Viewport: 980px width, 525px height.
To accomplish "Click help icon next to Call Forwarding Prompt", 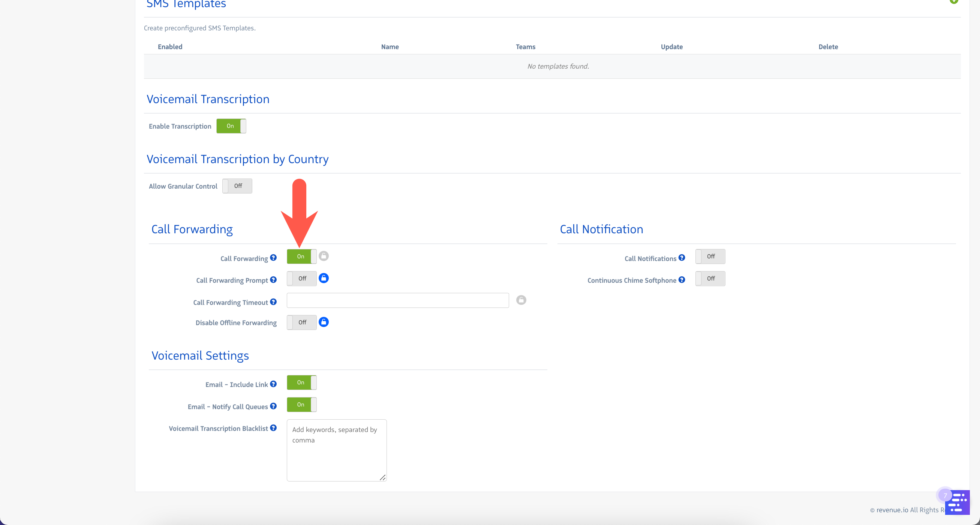I will point(273,280).
